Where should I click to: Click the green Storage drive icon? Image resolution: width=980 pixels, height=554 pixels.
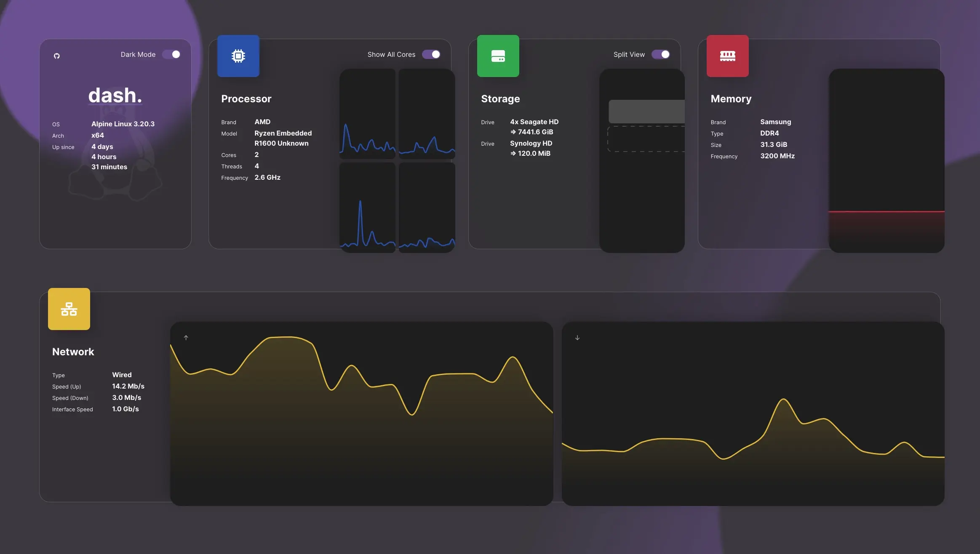(498, 56)
